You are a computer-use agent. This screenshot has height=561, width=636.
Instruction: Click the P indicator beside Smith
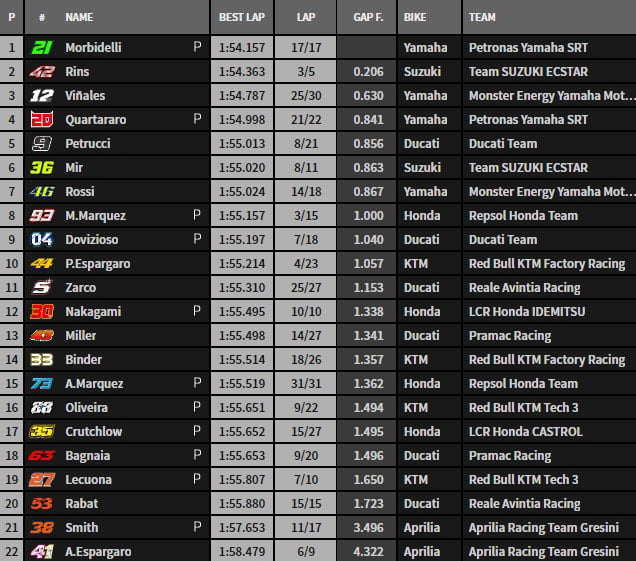point(197,527)
